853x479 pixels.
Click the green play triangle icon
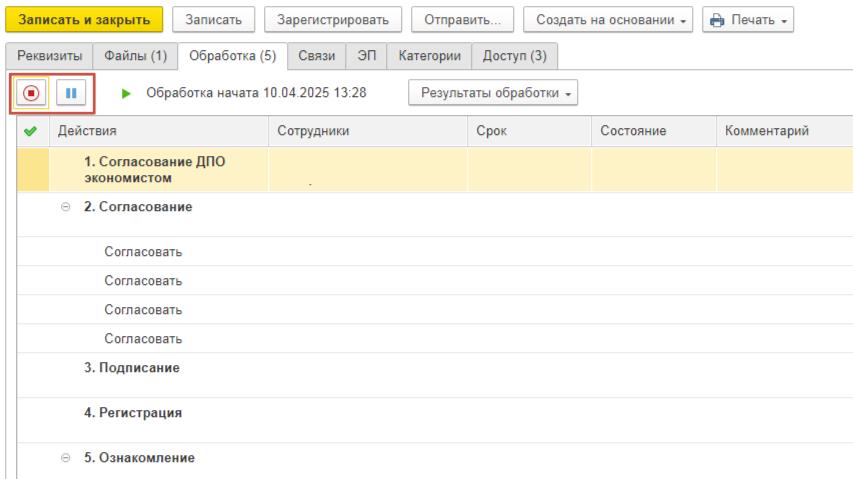126,94
